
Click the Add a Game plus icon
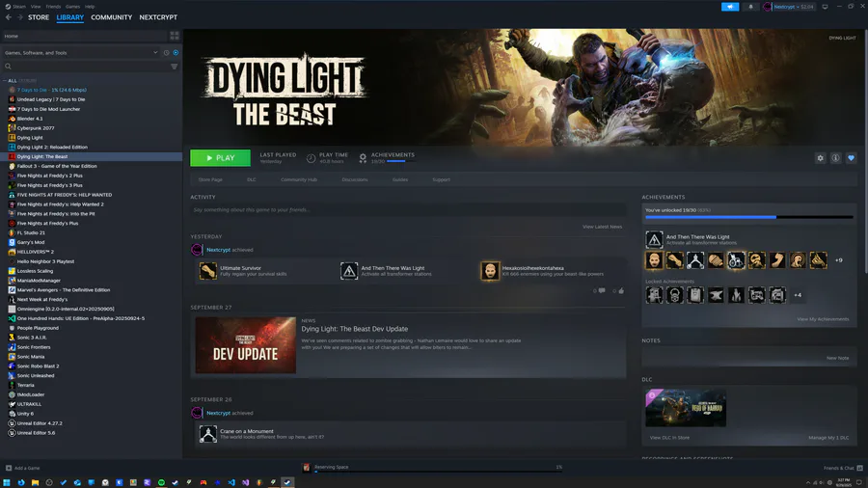(x=9, y=468)
